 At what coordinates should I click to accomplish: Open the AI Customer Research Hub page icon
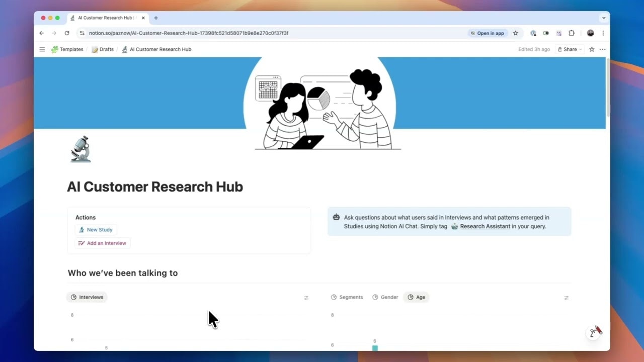click(124, 49)
